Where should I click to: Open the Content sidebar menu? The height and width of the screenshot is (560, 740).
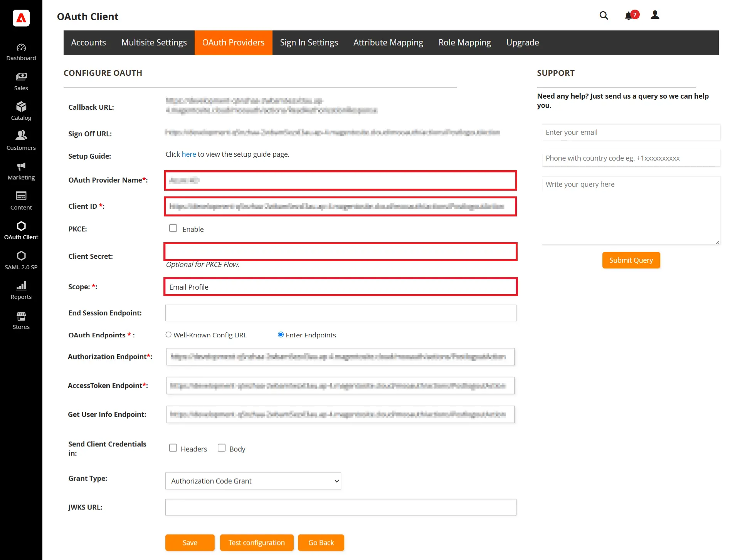(21, 201)
